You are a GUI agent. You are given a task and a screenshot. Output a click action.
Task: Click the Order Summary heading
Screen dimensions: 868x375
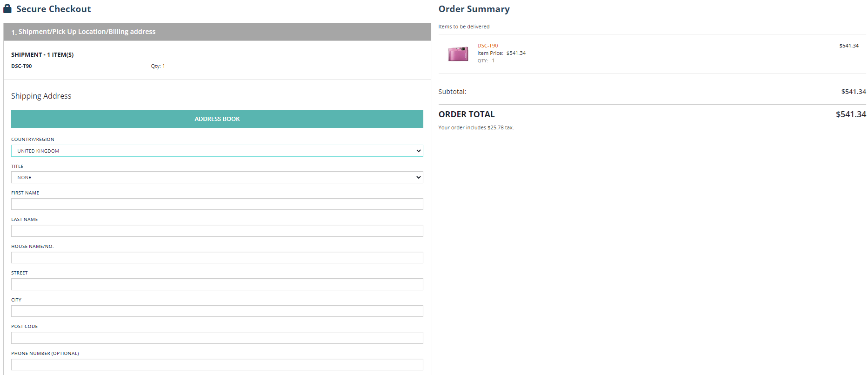pos(474,9)
